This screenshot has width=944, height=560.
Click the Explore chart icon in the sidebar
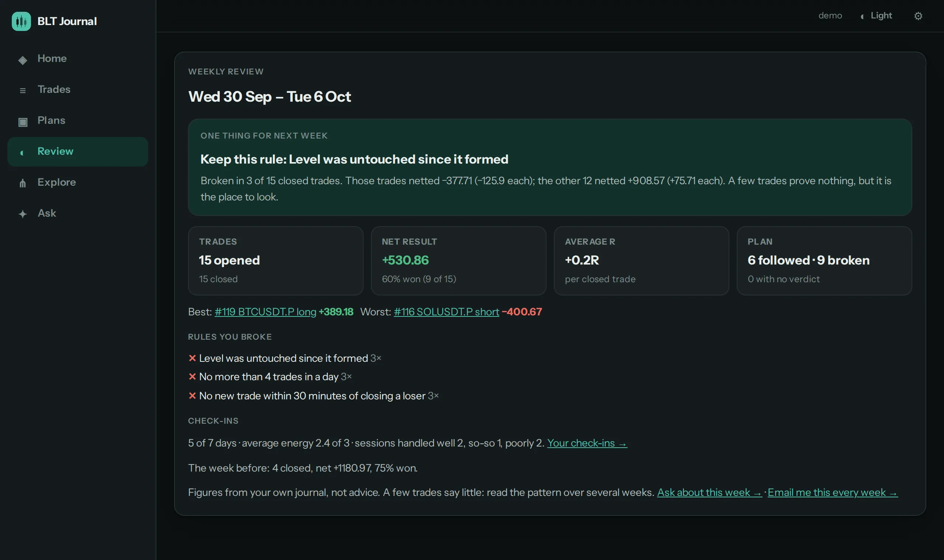[x=22, y=183]
